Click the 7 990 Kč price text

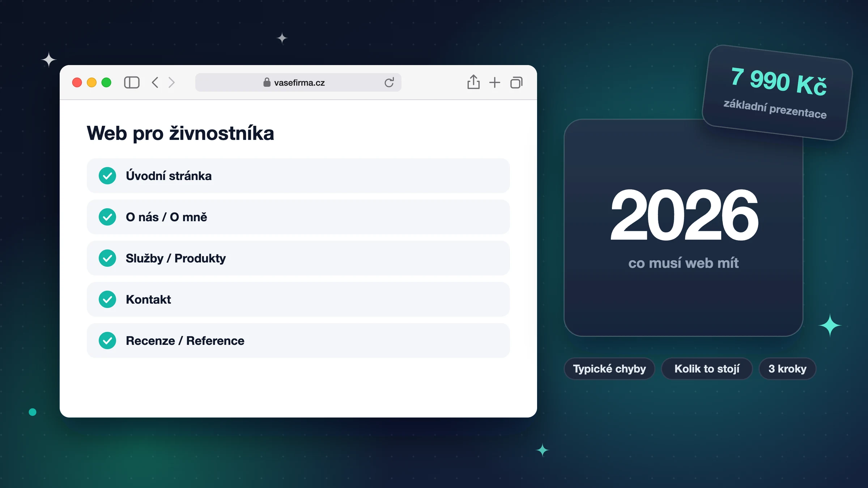(778, 81)
